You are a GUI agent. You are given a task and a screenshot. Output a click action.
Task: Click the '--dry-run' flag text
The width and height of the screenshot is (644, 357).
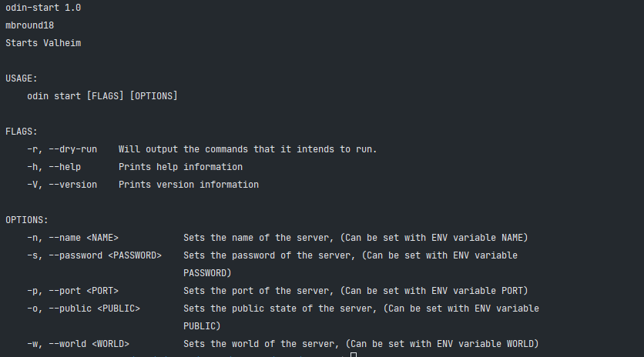(72, 149)
